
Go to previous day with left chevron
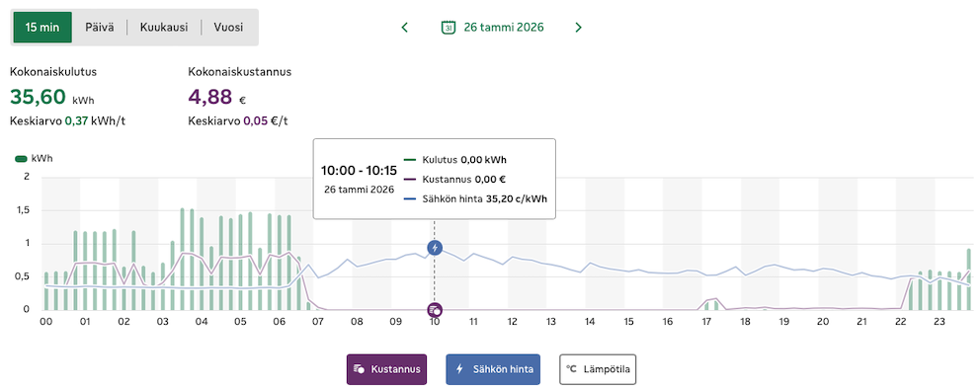click(404, 28)
